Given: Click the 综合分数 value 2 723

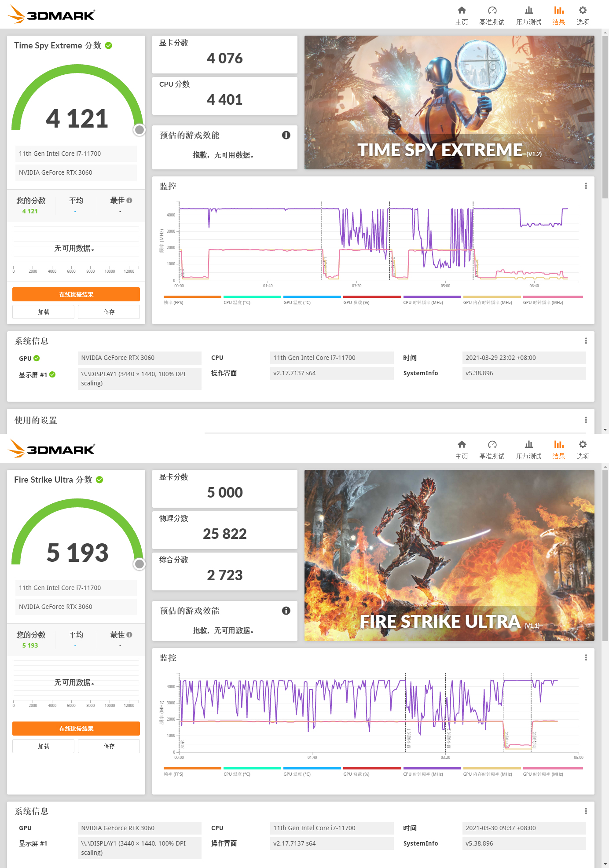Looking at the screenshot, I should coord(225,575).
